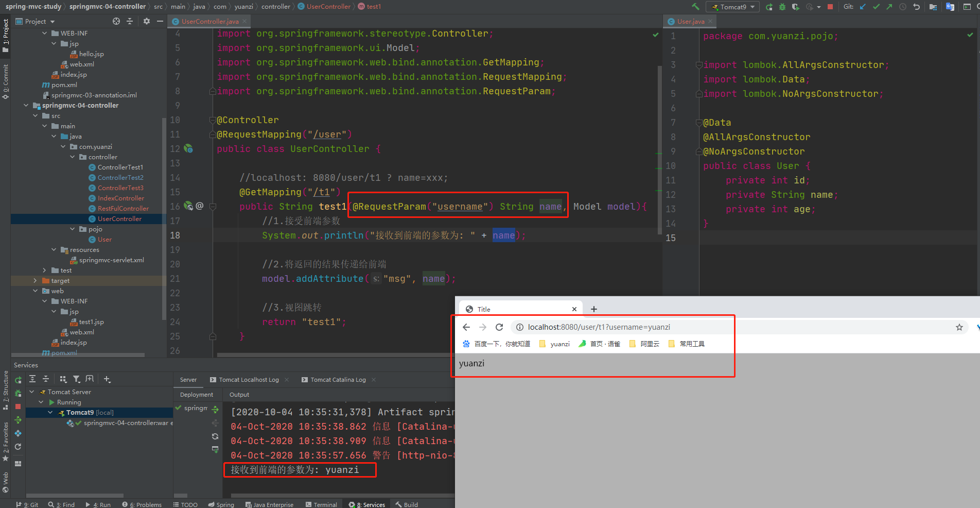This screenshot has height=508, width=980.
Task: Open Git history clock icon
Action: (903, 7)
